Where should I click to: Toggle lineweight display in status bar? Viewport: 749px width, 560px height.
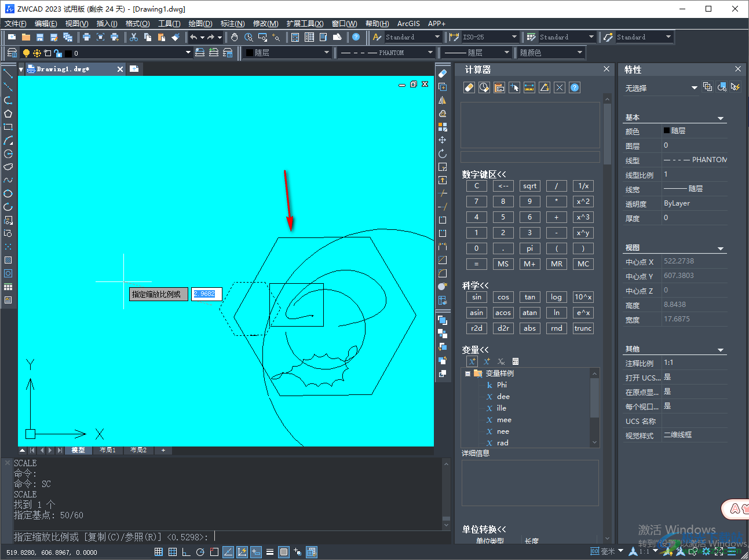click(x=269, y=552)
